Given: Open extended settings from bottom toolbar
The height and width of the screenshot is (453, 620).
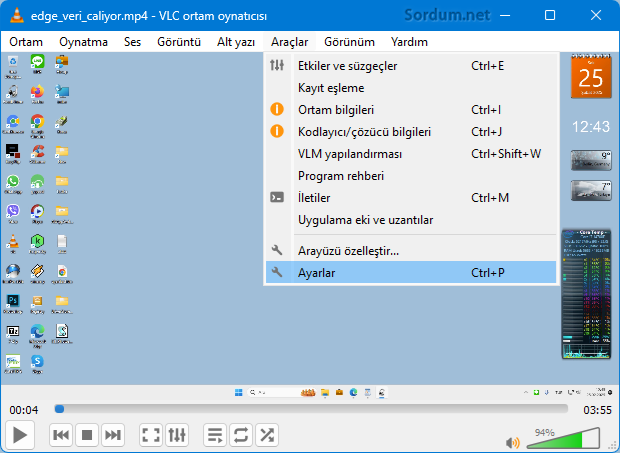Looking at the screenshot, I should pos(177,435).
